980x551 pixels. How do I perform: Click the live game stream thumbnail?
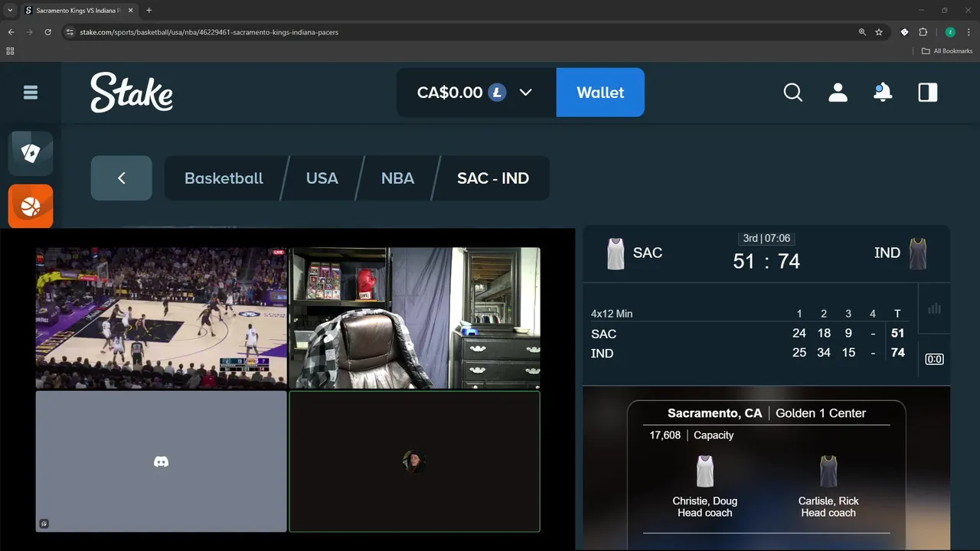point(161,318)
